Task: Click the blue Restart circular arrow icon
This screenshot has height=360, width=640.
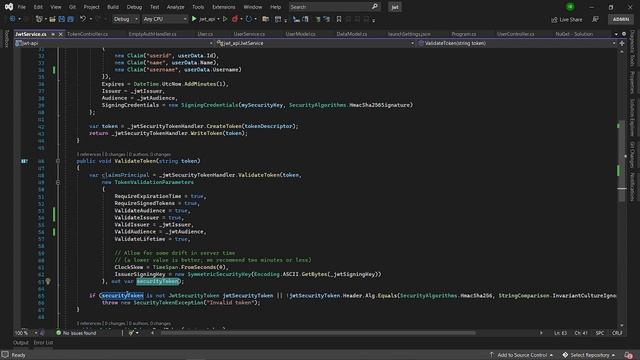Action: pos(249,19)
